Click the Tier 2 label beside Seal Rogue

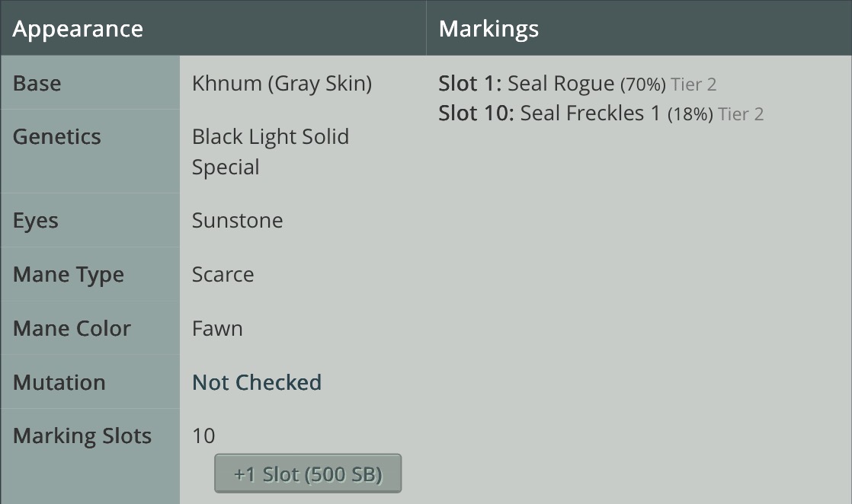(694, 85)
